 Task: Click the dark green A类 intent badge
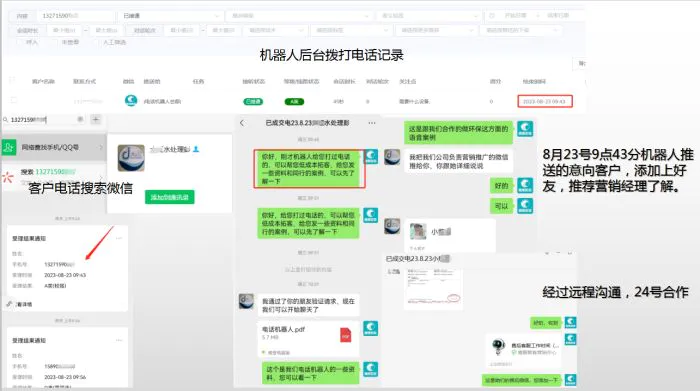294,102
